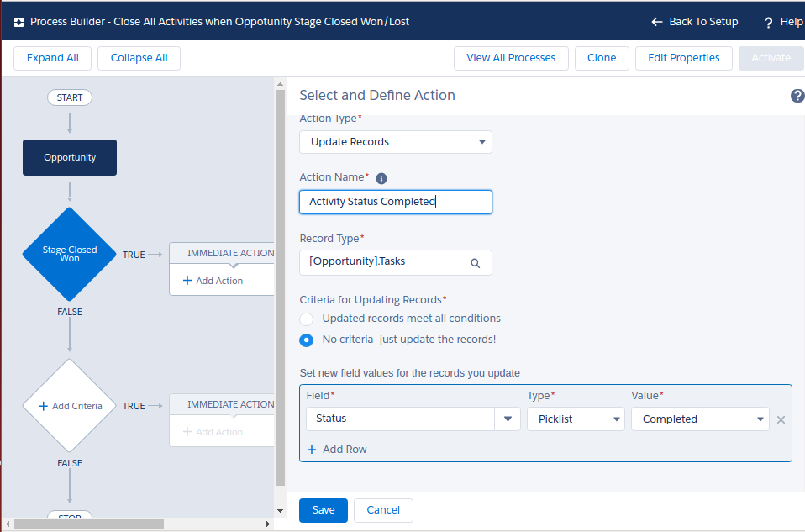The height and width of the screenshot is (532, 805).
Task: Click the Cancel button
Action: (383, 510)
